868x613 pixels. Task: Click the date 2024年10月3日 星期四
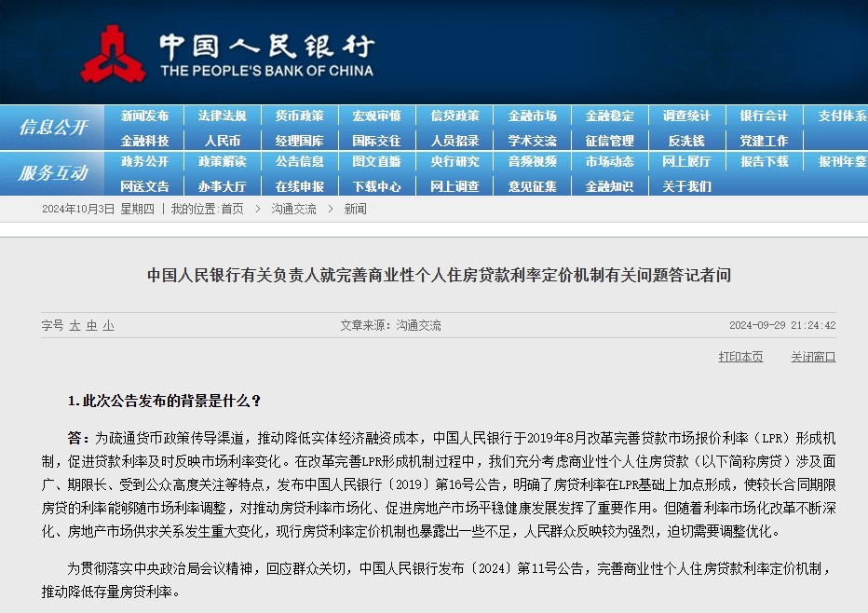98,209
